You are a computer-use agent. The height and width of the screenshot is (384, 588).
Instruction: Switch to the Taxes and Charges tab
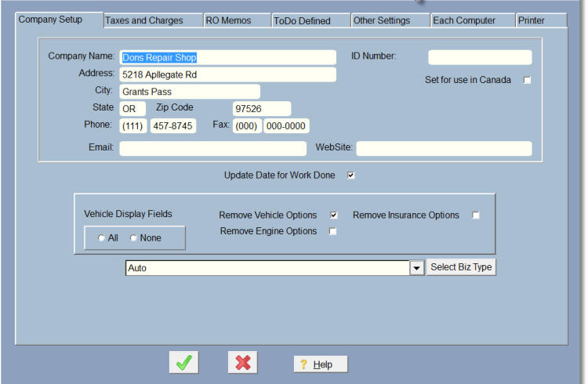point(144,20)
